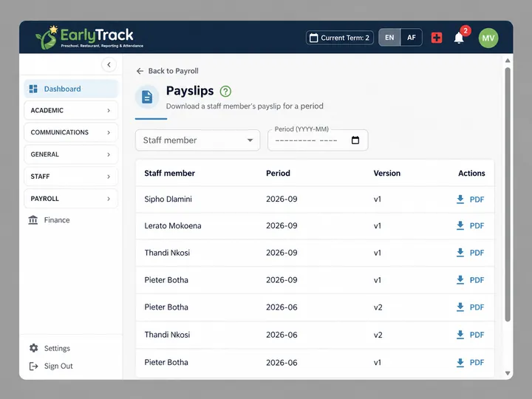Focus the Period (YYYY-MM) input field
This screenshot has height=399, width=532.
pyautogui.click(x=318, y=140)
